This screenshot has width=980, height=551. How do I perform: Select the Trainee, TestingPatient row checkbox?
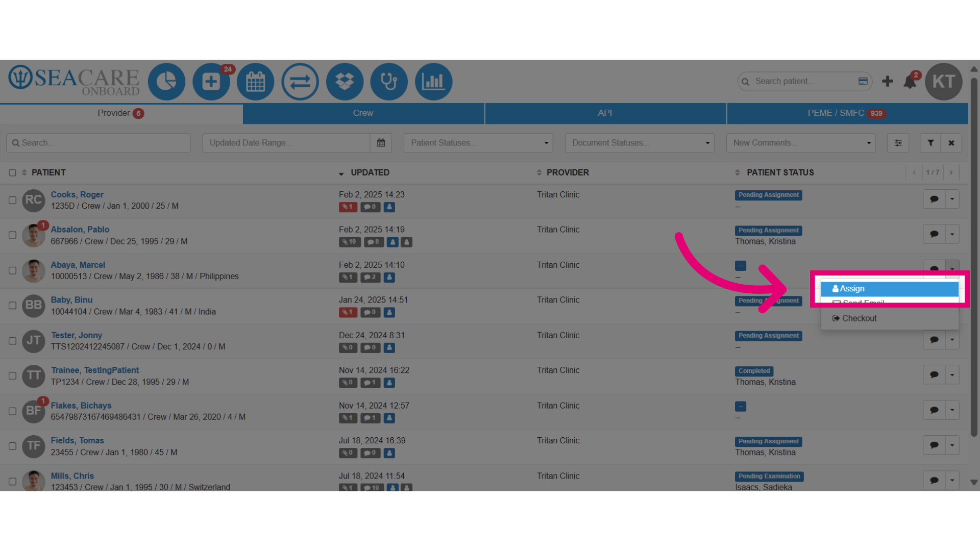click(12, 376)
